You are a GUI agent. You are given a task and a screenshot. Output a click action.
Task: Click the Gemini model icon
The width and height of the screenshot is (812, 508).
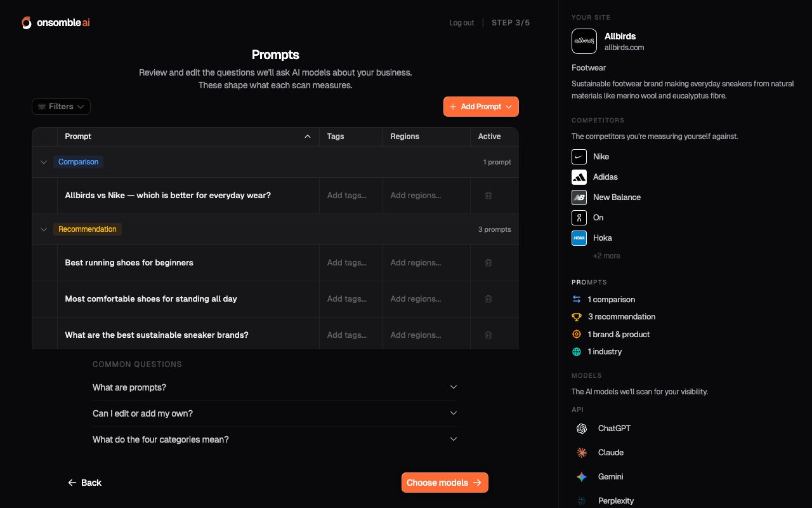pos(582,477)
